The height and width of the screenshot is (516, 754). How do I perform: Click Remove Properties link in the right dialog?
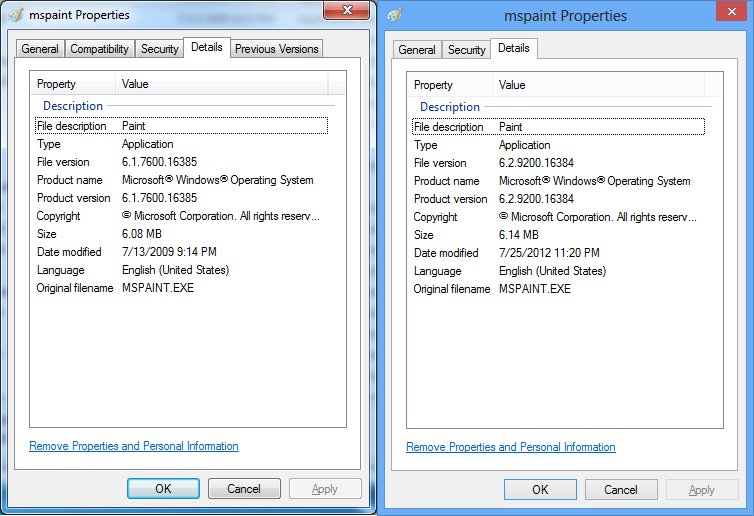pyautogui.click(x=511, y=447)
